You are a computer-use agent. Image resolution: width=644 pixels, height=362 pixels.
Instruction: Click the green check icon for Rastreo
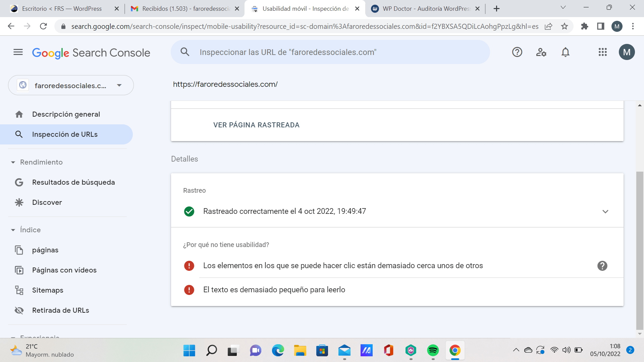point(189,212)
